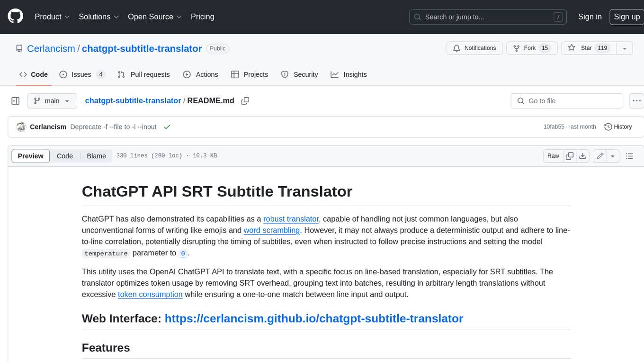The width and height of the screenshot is (644, 362).
Task: Open the document outline icon
Action: 629,156
